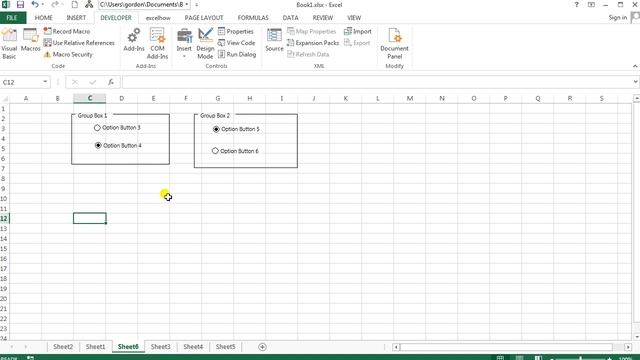
Task: Open the Undo history dropdown
Action: 42,5
